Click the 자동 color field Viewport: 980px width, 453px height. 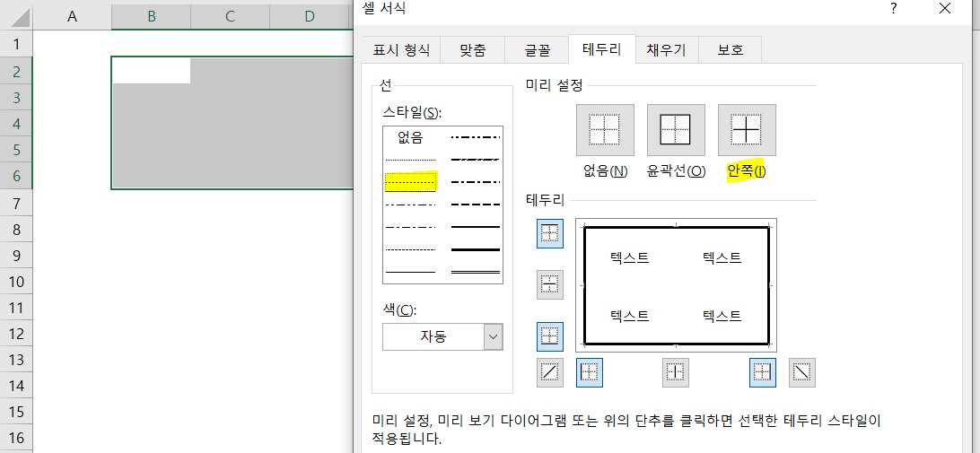point(433,336)
